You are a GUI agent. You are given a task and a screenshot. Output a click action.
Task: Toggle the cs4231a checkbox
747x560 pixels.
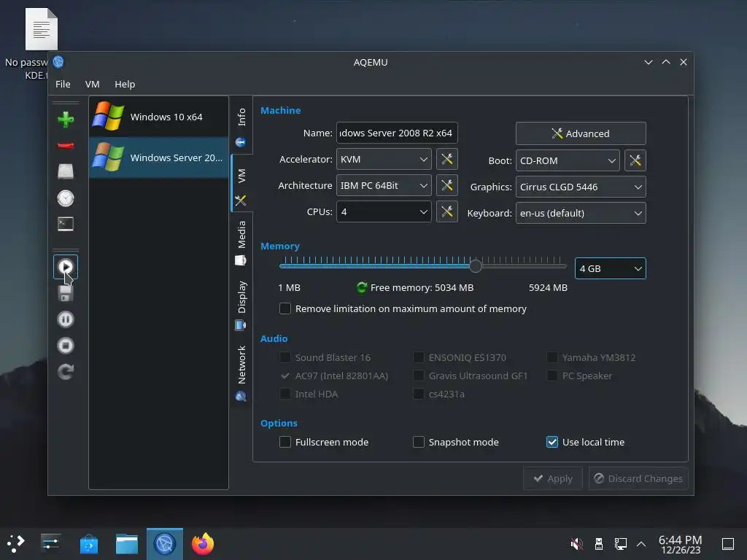[418, 394]
